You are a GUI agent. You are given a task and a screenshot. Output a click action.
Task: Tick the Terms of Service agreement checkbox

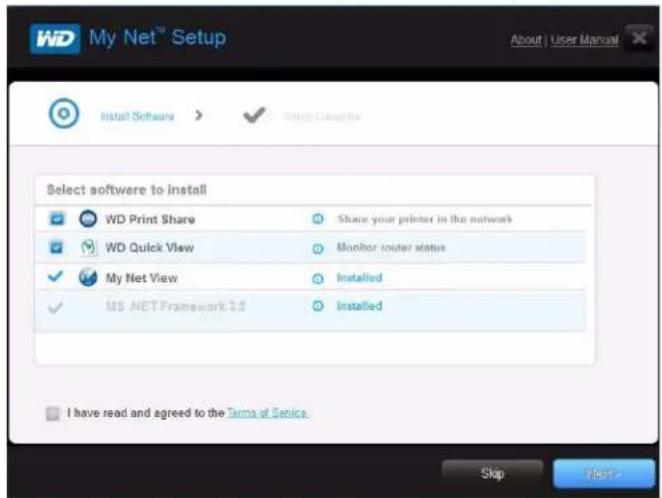tap(53, 413)
